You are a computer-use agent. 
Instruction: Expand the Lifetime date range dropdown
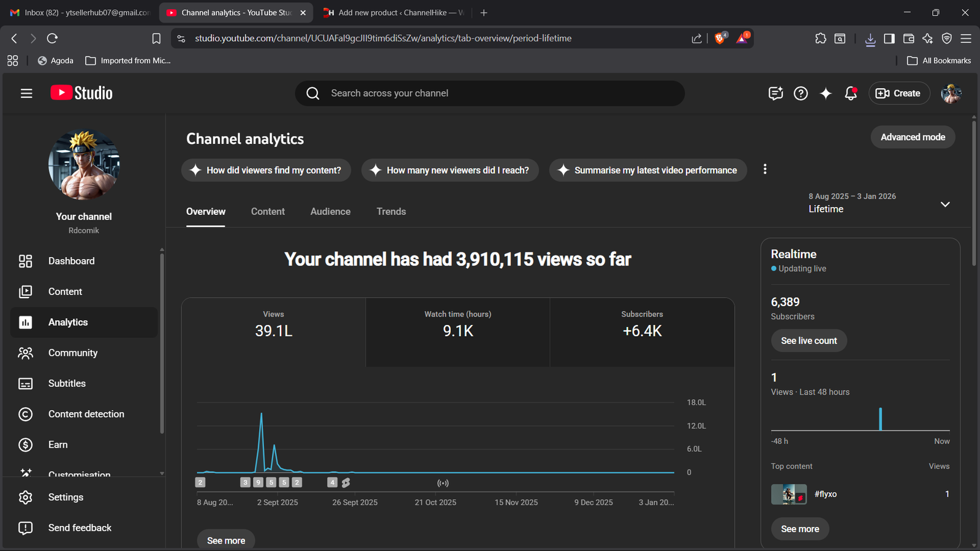[944, 204]
